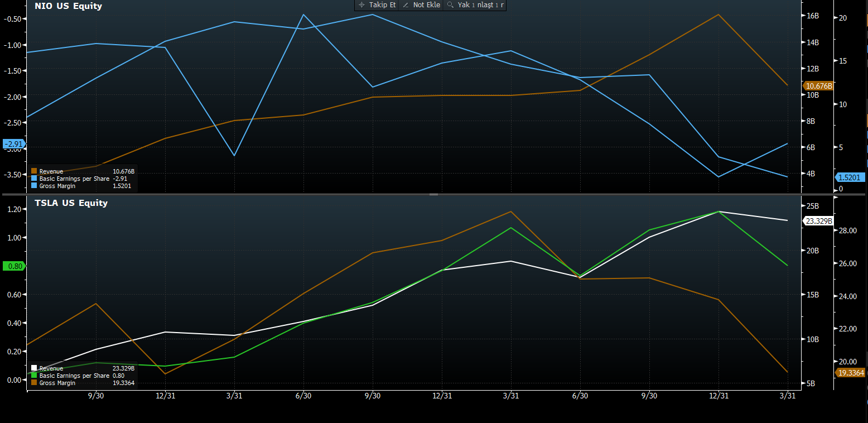Click the Gross Margin label in NIO legend
868x423 pixels.
(x=57, y=186)
